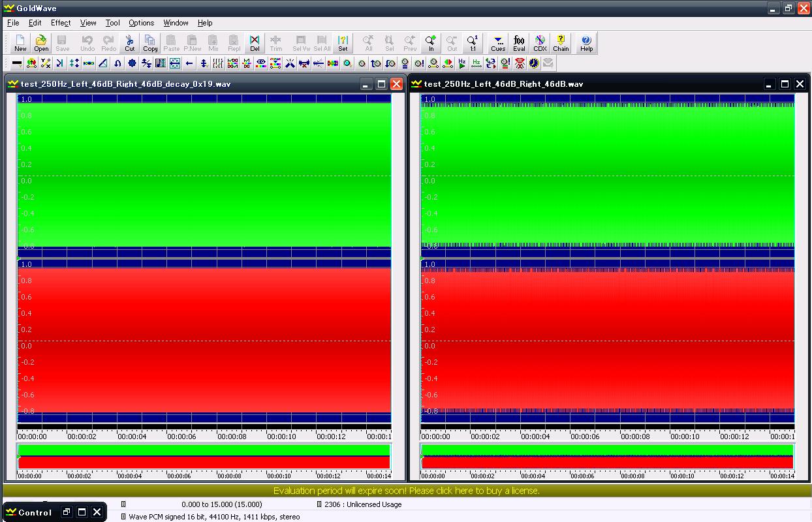The height and width of the screenshot is (522, 812).
Task: Click the overview strip under decay_0x19.wav
Action: tap(204, 456)
